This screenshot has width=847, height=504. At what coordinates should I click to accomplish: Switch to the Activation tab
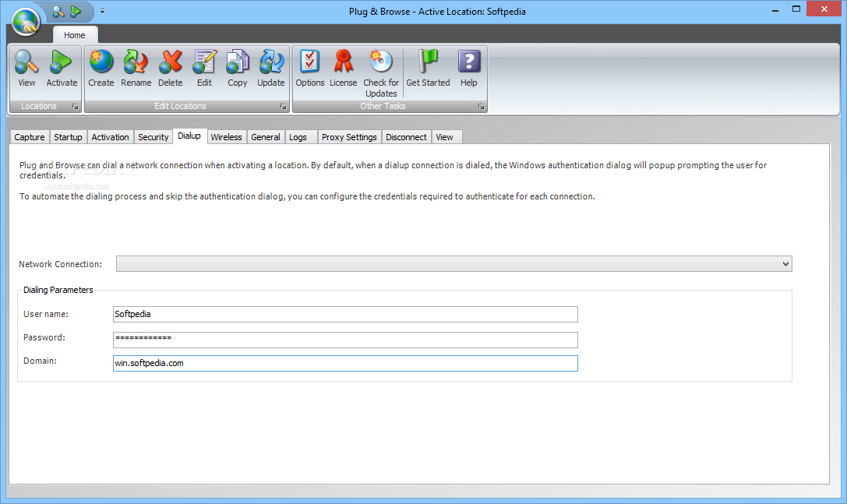(110, 137)
